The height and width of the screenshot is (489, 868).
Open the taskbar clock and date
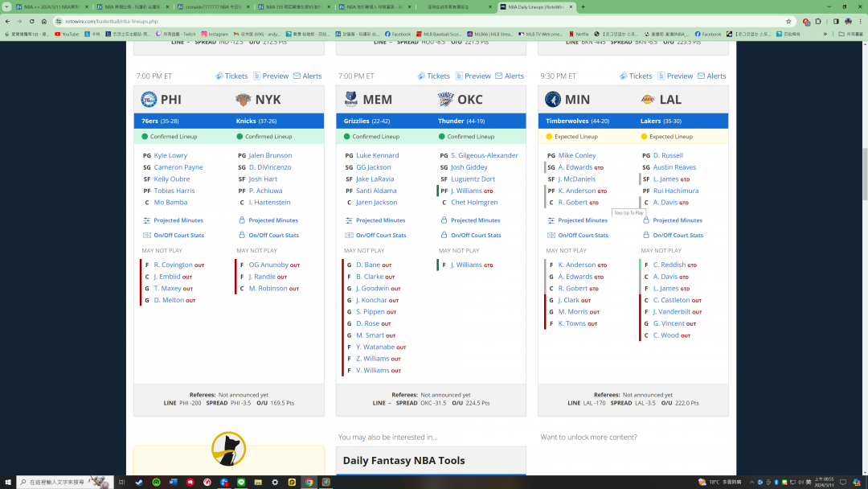[x=824, y=483]
